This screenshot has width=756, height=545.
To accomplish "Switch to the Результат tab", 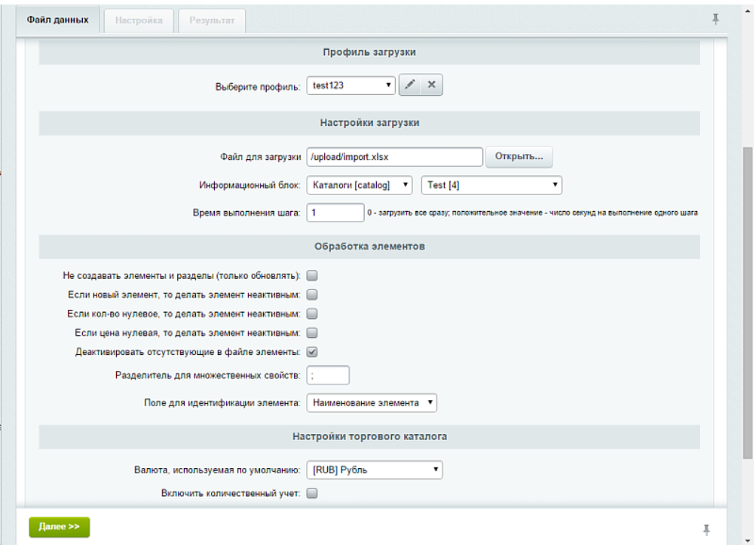I will click(212, 20).
